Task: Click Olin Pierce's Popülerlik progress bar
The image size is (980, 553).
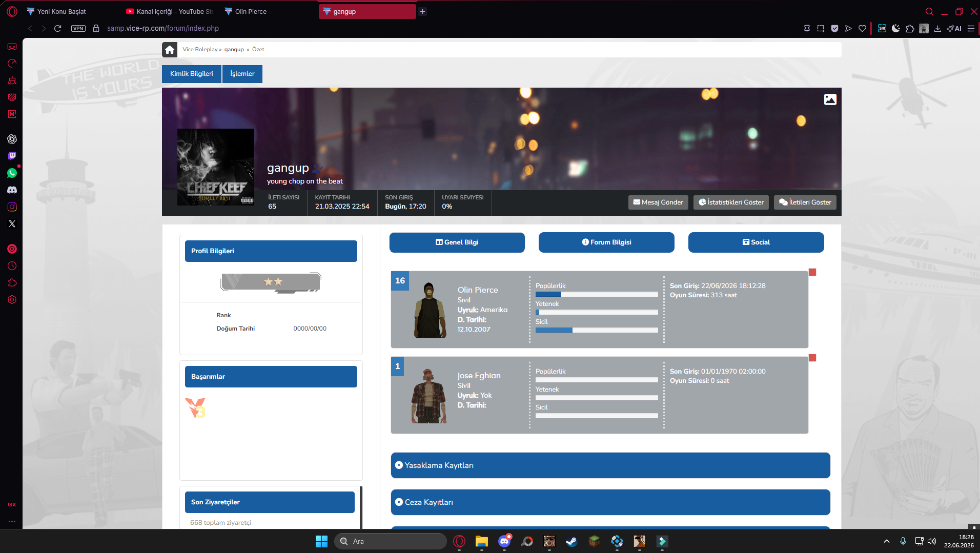Action: [597, 294]
